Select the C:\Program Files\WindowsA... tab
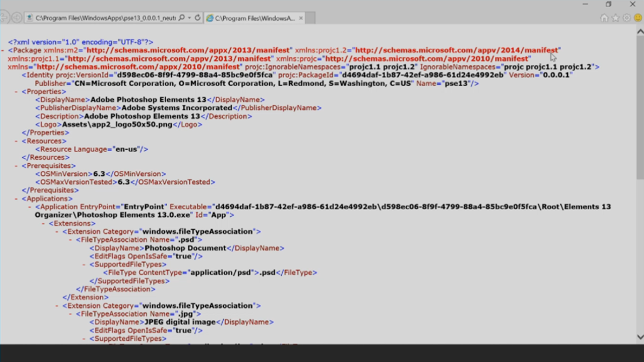 point(255,18)
